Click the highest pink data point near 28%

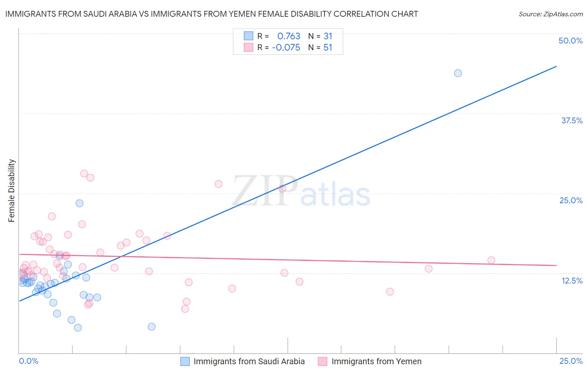click(84, 174)
